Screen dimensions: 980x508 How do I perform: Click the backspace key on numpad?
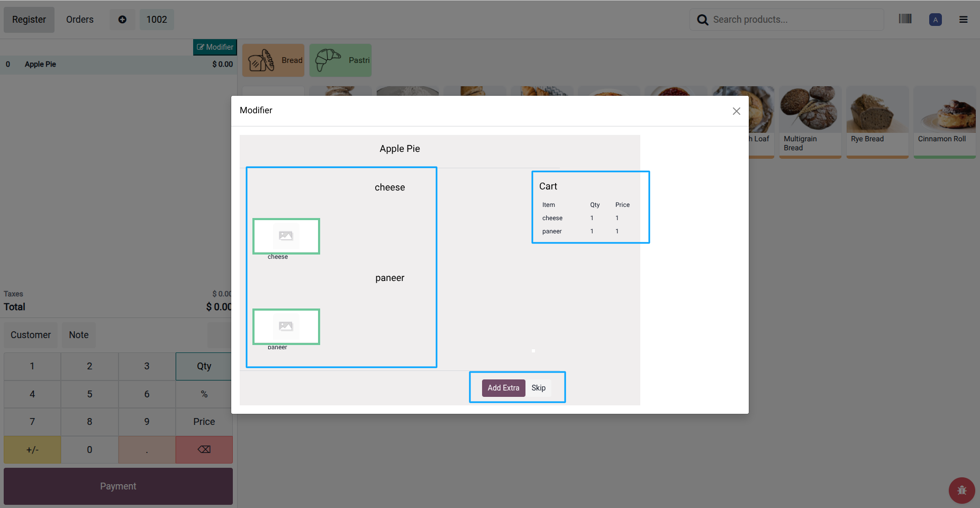click(204, 450)
